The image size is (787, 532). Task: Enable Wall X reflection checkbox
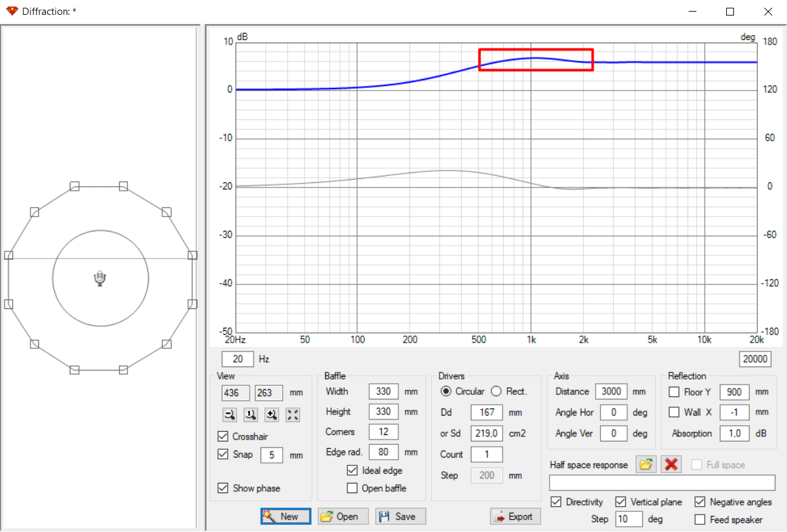(674, 412)
